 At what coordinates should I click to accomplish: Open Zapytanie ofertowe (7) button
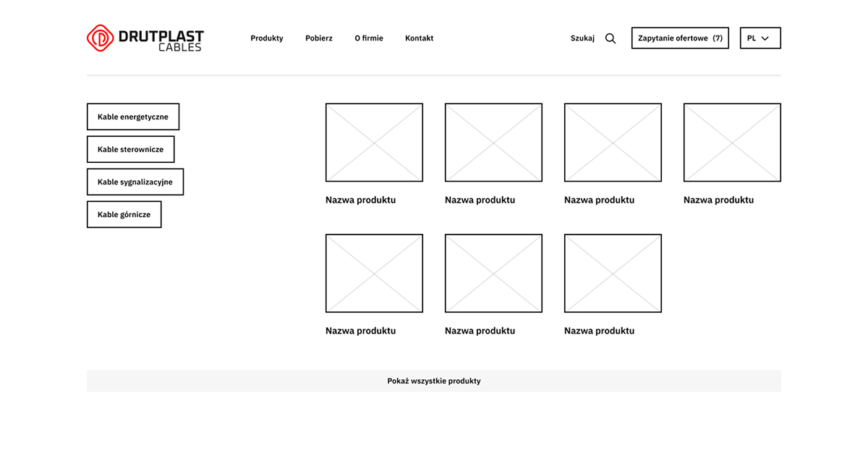[680, 38]
